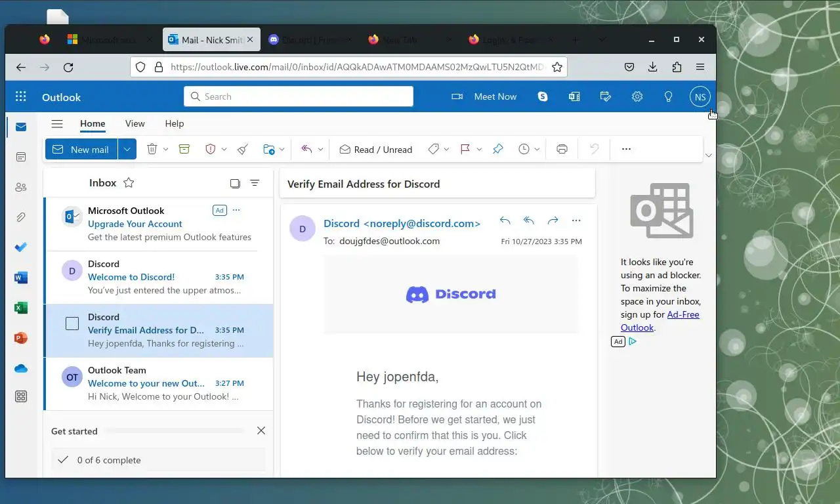Expand the Move to dropdown arrow

click(282, 149)
